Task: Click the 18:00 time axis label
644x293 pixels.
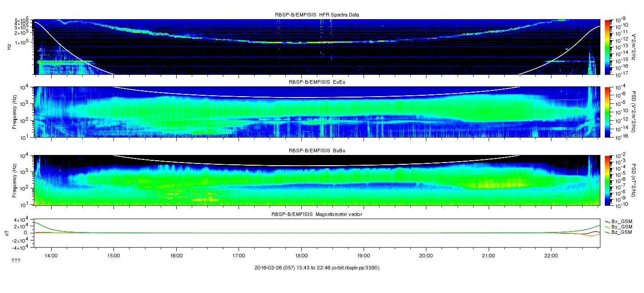Action: coord(301,256)
